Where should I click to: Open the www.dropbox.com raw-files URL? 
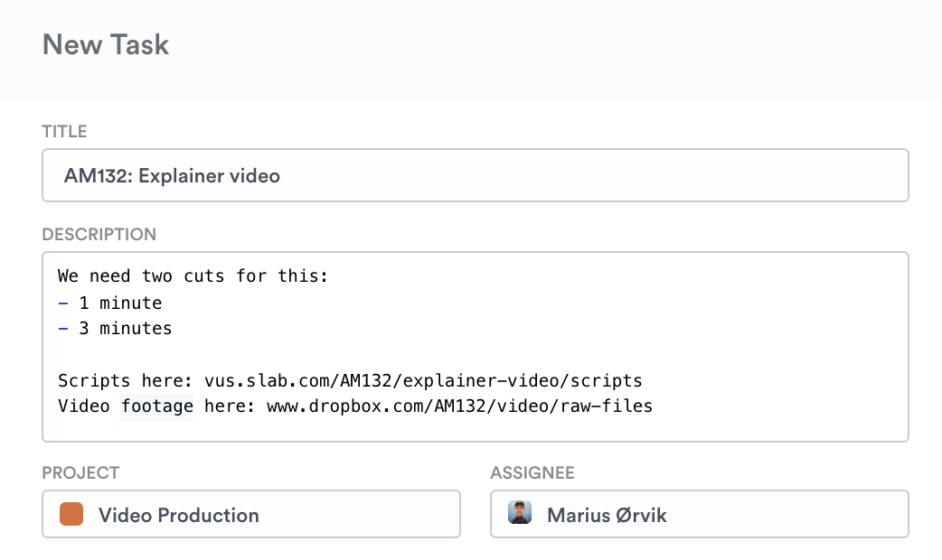point(459,406)
